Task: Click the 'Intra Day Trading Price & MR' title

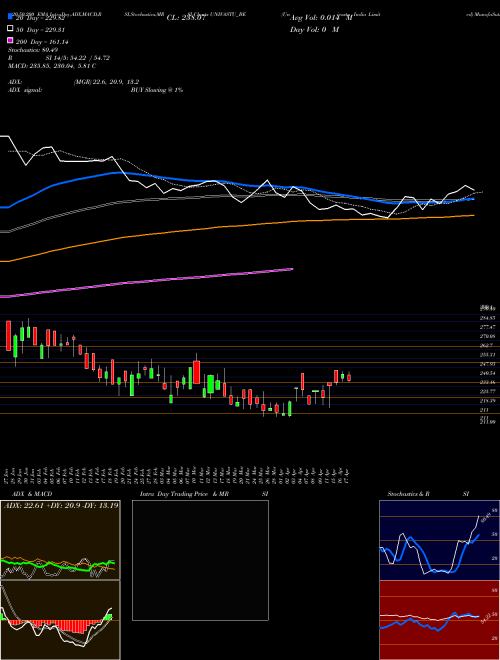Action: [184, 494]
